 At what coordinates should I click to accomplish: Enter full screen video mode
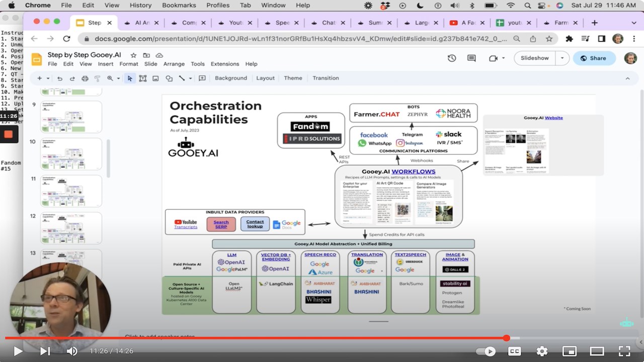tap(624, 351)
